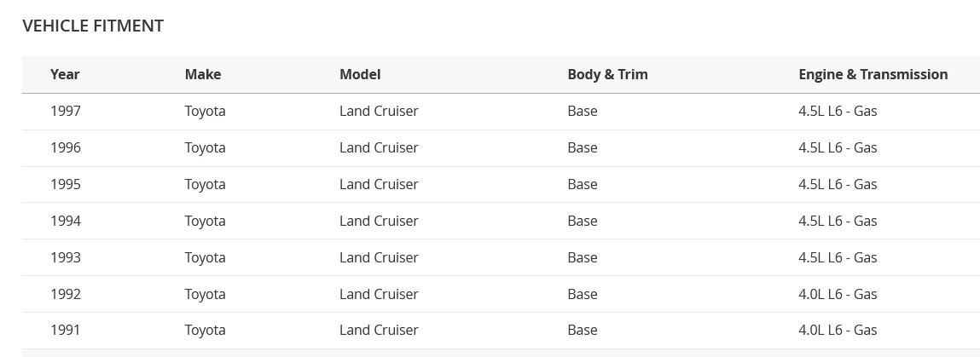Viewport: 980px width, 357px height.
Task: Click 4.0L L6 - Gas in 1991 row
Action: [838, 330]
